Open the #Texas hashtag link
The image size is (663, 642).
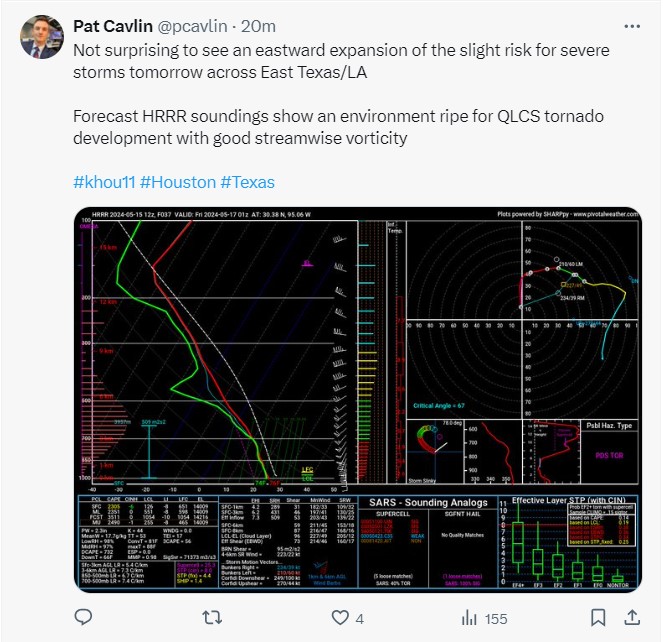[x=247, y=182]
